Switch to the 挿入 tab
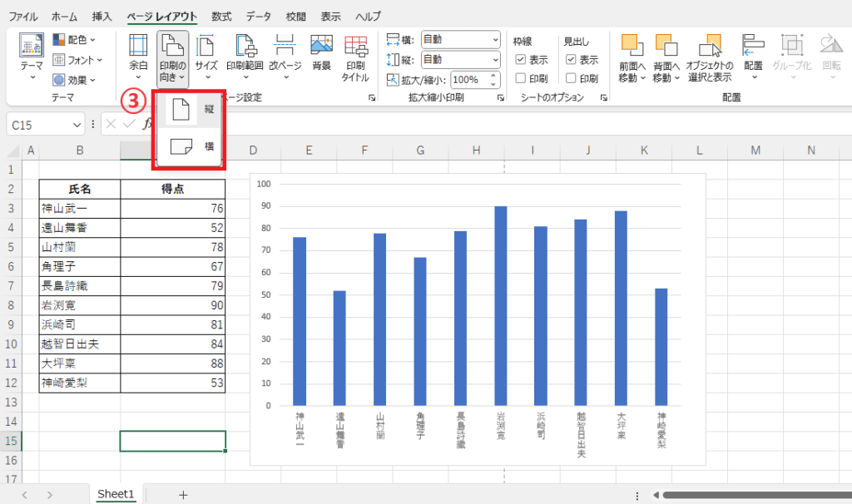The height and width of the screenshot is (504, 852). pos(102,17)
